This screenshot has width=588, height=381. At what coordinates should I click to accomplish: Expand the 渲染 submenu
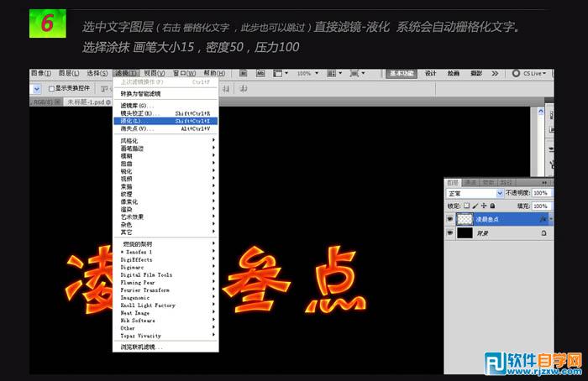pos(166,210)
